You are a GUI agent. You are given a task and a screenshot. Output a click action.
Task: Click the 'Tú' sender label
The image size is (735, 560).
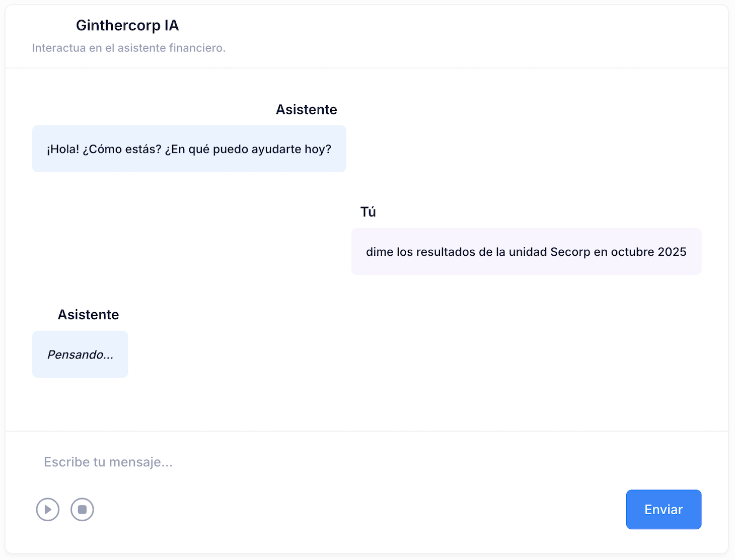368,212
